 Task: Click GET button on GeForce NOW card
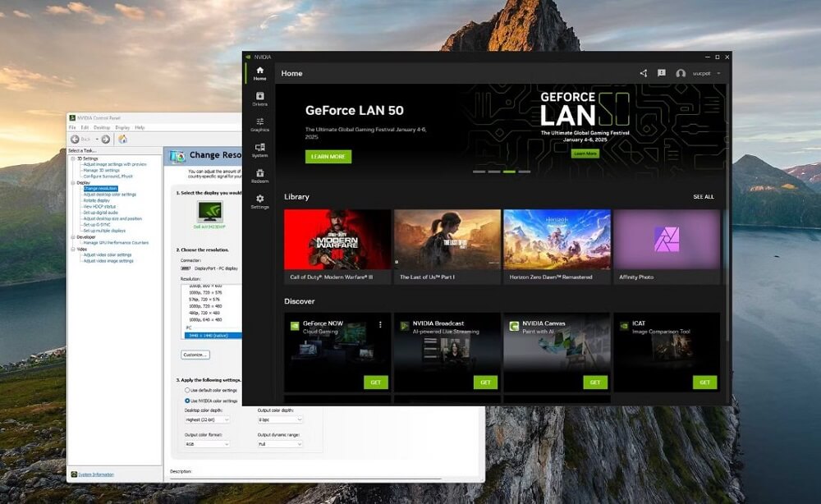pyautogui.click(x=376, y=383)
